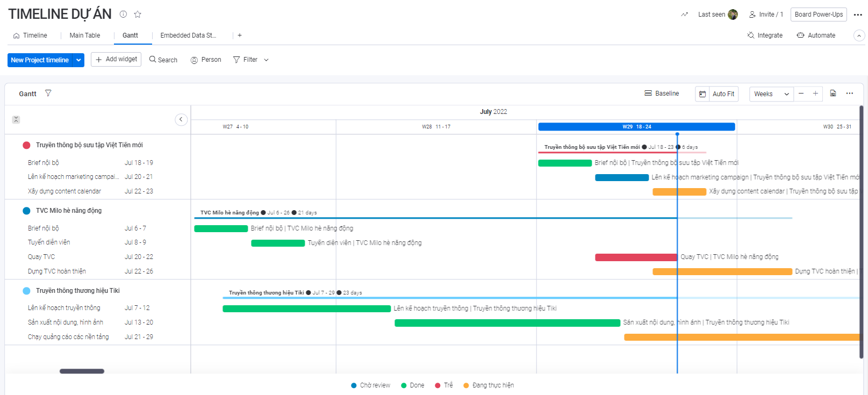This screenshot has width=868, height=395.
Task: Zoom in with the plus icon
Action: coord(815,94)
